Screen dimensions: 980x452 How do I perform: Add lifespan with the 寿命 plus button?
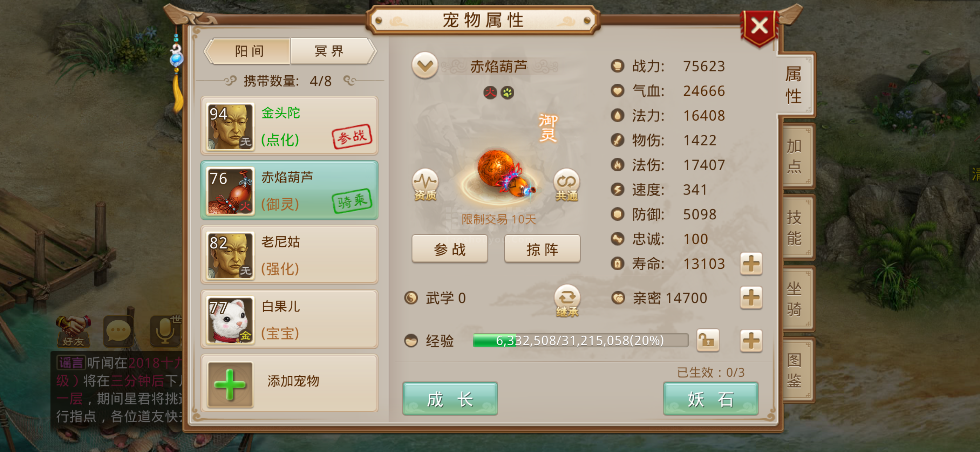pyautogui.click(x=751, y=263)
